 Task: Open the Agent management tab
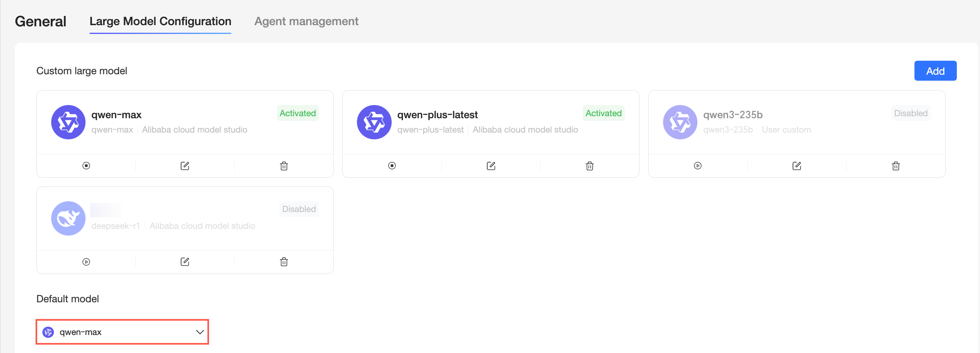[307, 21]
